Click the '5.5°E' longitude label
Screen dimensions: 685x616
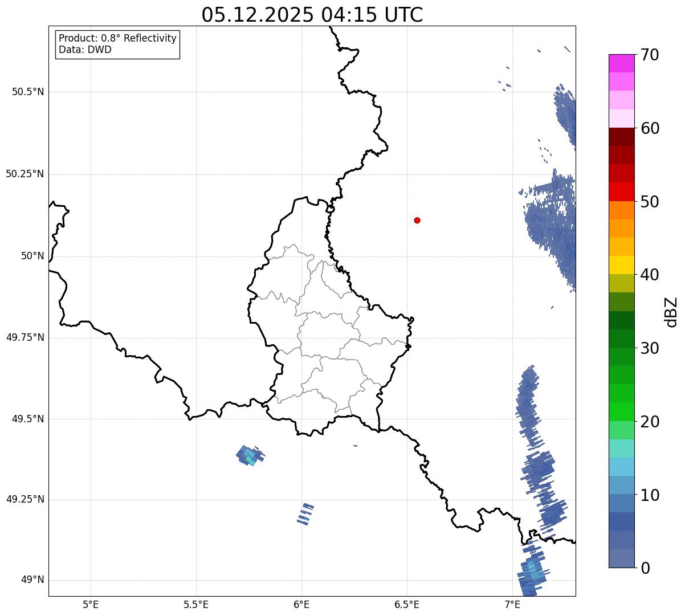[196, 604]
